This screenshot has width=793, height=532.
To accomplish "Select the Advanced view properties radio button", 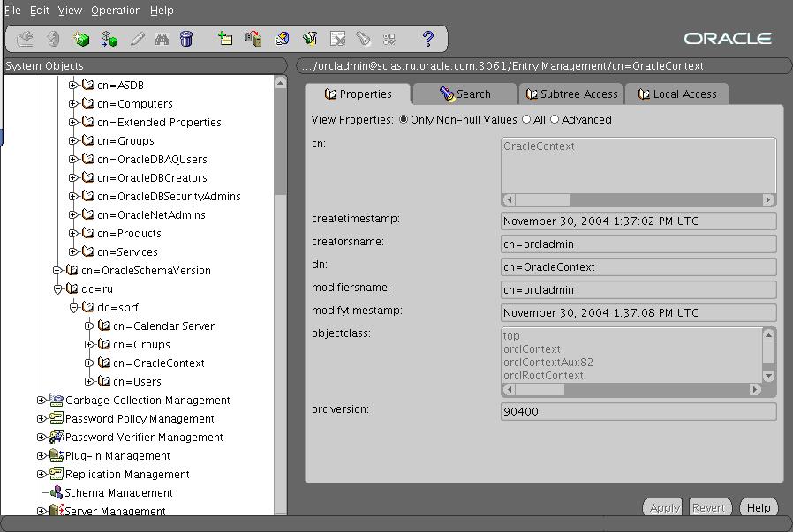I will click(555, 120).
